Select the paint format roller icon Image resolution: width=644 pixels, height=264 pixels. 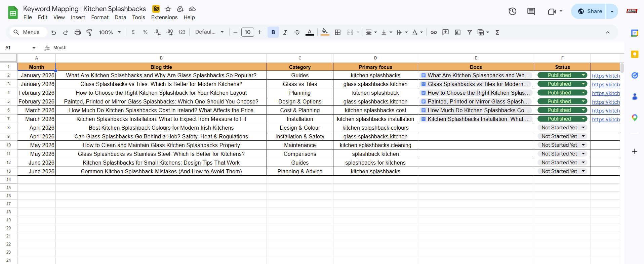(89, 32)
